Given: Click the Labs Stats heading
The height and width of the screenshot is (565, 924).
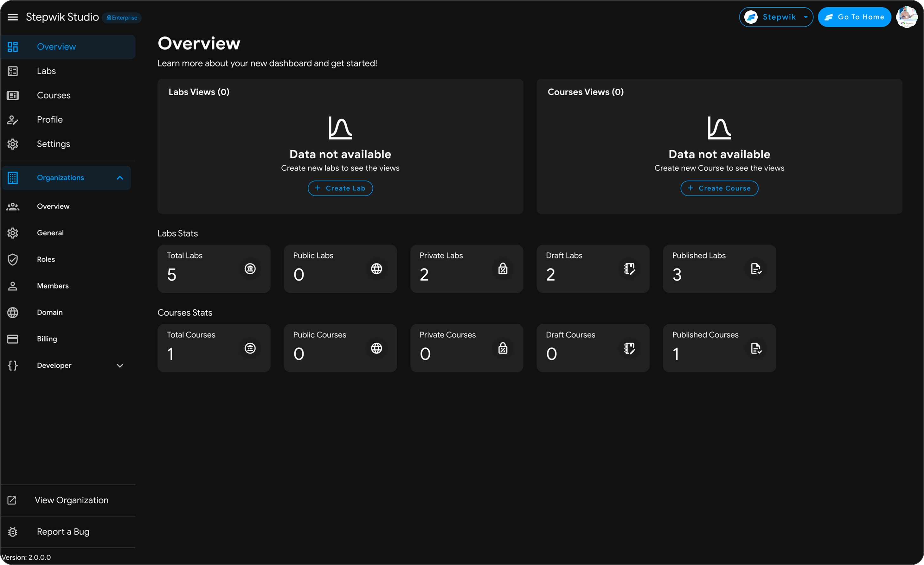Looking at the screenshot, I should point(177,233).
